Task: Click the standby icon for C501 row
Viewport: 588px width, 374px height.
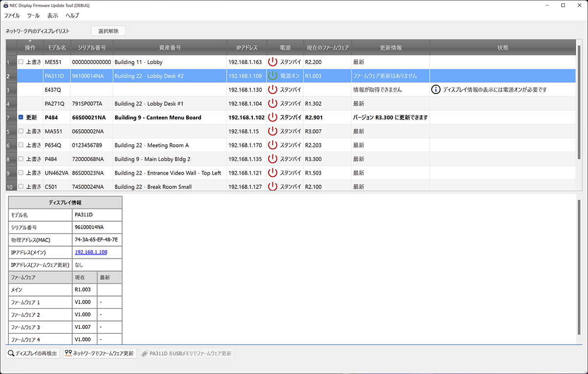Action: click(273, 187)
